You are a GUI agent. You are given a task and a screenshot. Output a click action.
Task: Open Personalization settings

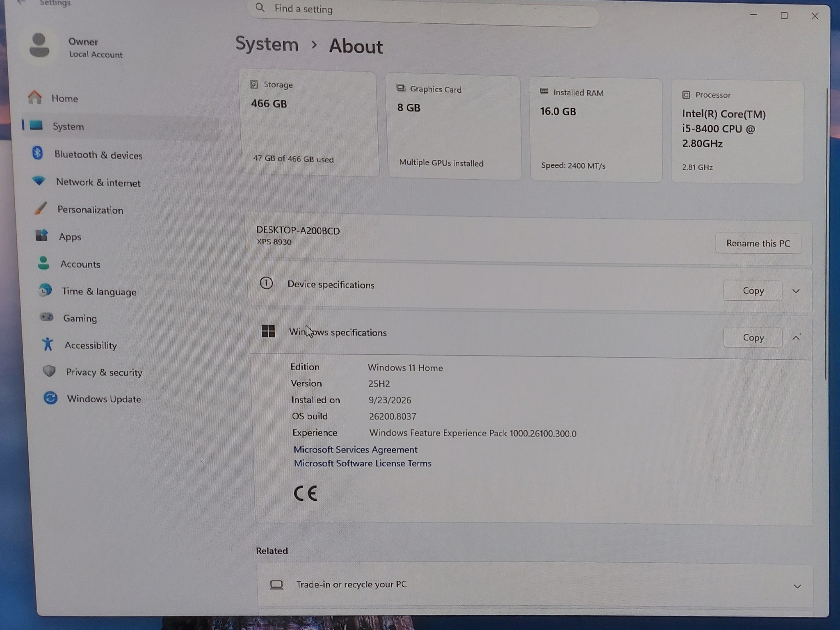(x=90, y=210)
